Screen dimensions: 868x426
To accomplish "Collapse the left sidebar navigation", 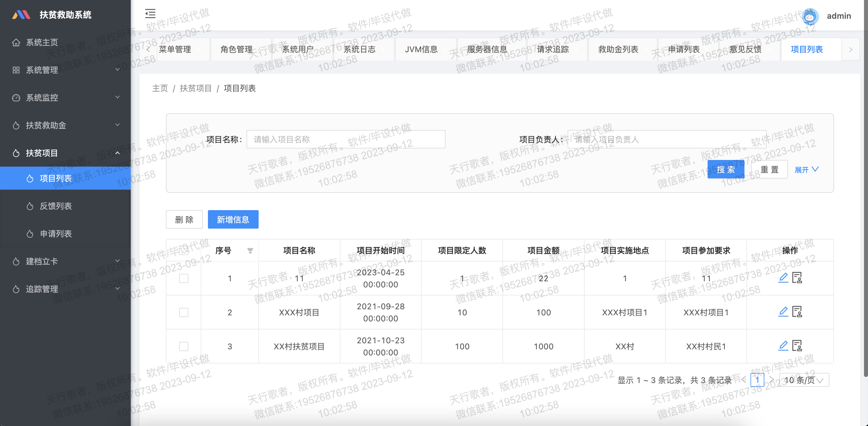I will 151,14.
